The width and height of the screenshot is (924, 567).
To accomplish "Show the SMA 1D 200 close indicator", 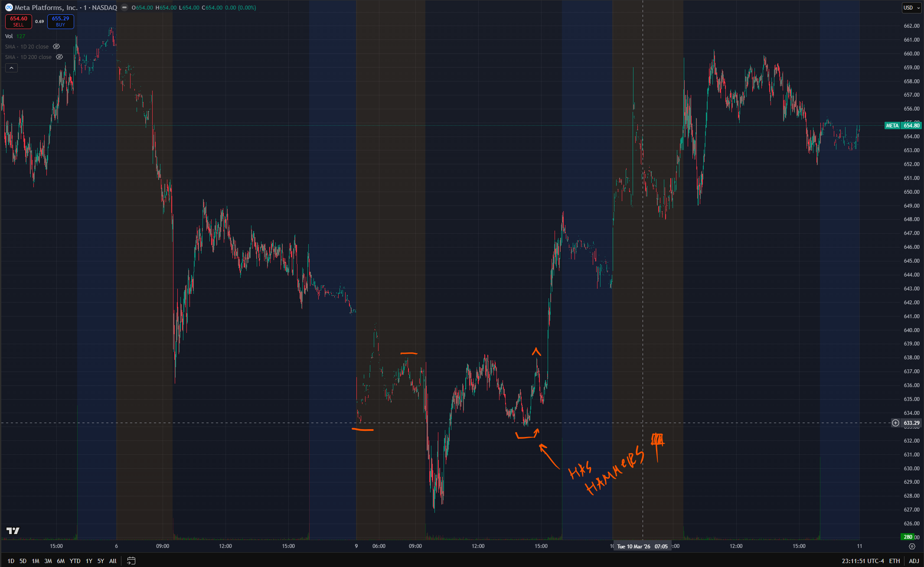I will (x=59, y=57).
